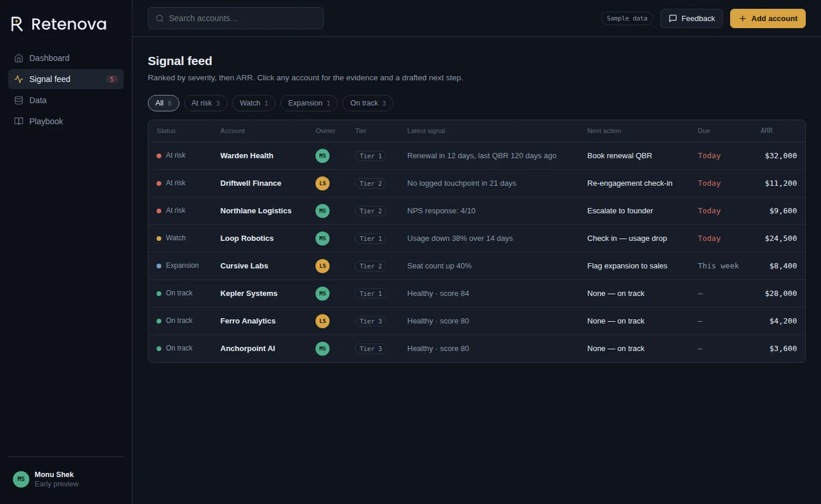Screen dimensions: 821x504
Task: Open the Loop Robotics account
Action: coord(247,239)
